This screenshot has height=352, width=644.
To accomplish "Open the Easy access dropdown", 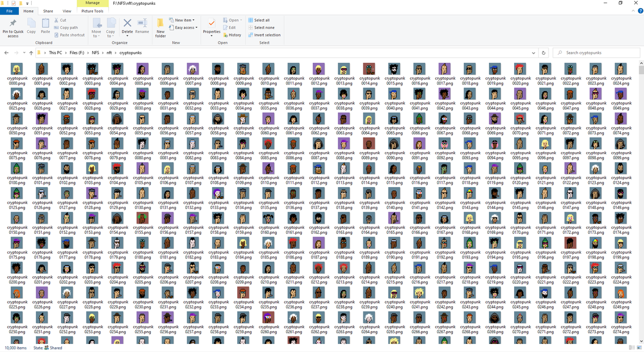I will (x=183, y=27).
